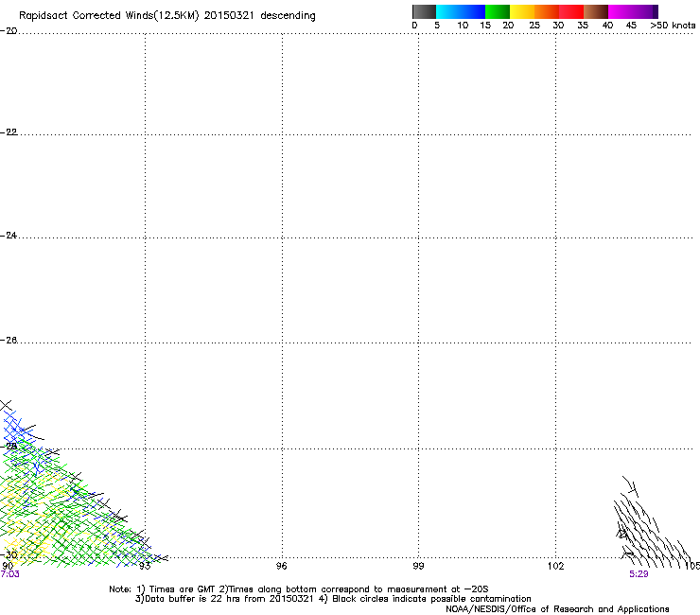
Task: Click the 93 longitude label
Action: point(145,566)
